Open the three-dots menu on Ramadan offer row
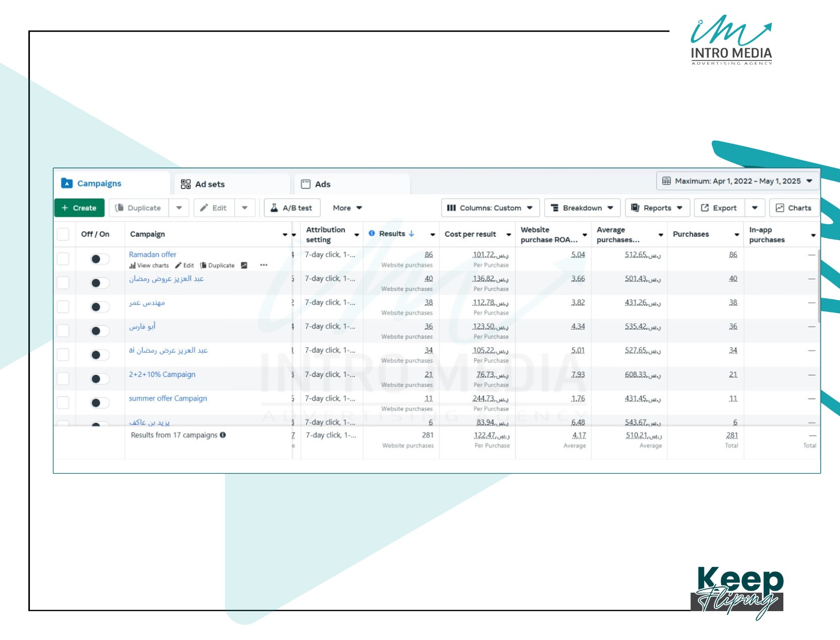 coord(264,265)
